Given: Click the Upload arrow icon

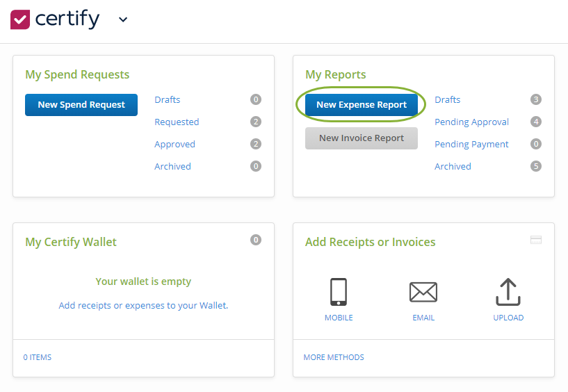Looking at the screenshot, I should (508, 292).
